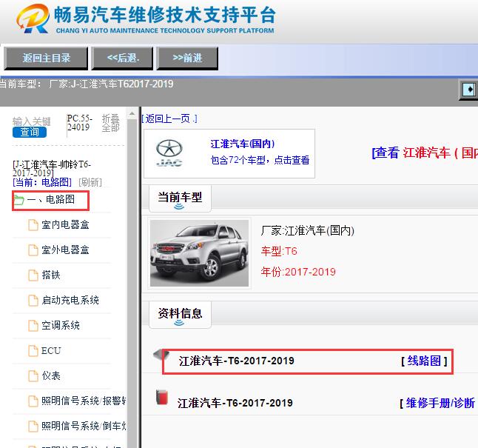Select 空调系统 entry
The width and height of the screenshot is (478, 448).
click(x=61, y=325)
